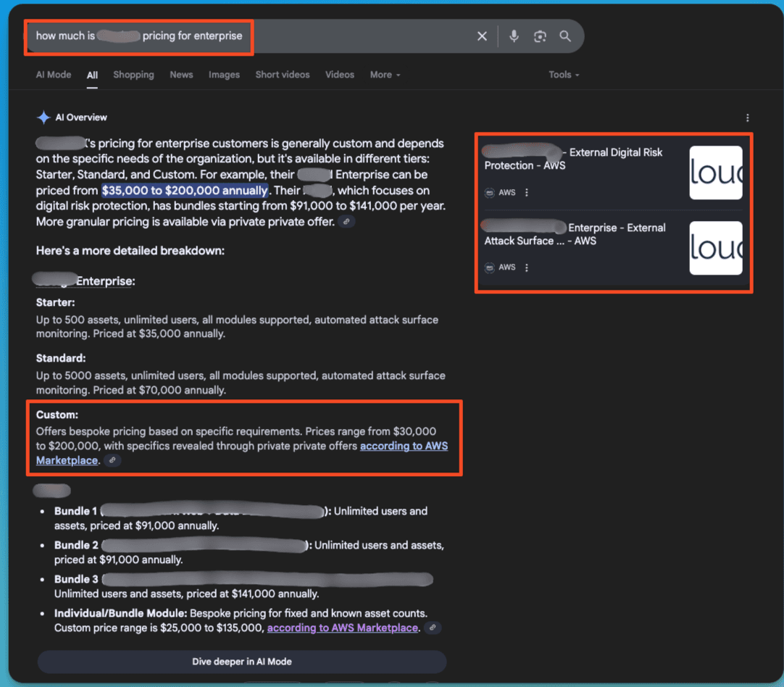Submit search with the magnifying glass icon
This screenshot has height=687, width=784.
point(565,36)
